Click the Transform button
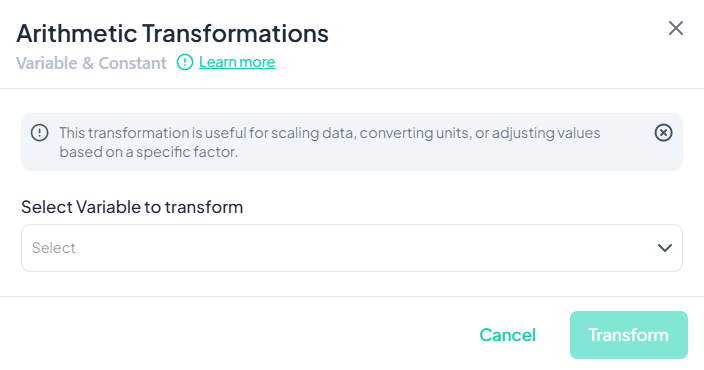704x370 pixels. point(629,335)
